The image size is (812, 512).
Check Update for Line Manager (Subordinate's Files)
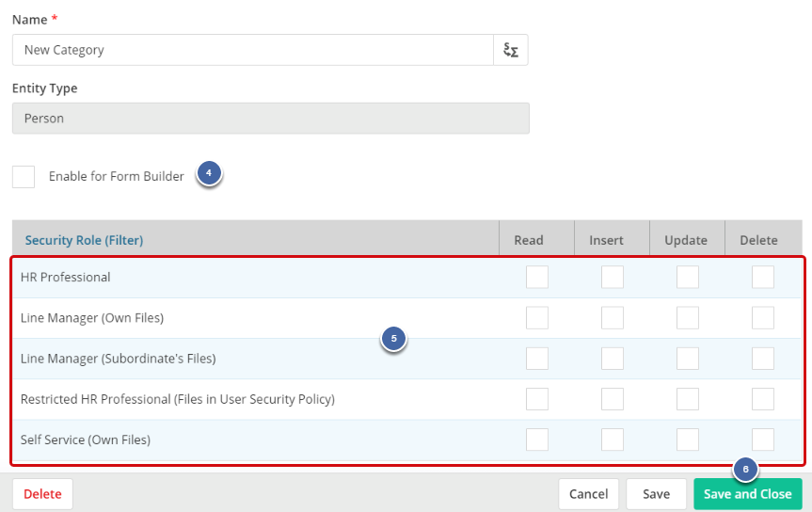tap(688, 359)
